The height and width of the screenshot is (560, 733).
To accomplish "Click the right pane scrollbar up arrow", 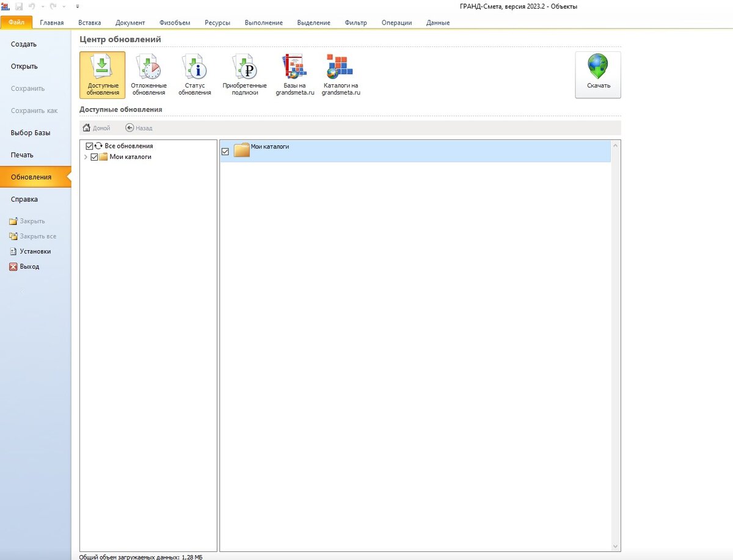I will (616, 145).
